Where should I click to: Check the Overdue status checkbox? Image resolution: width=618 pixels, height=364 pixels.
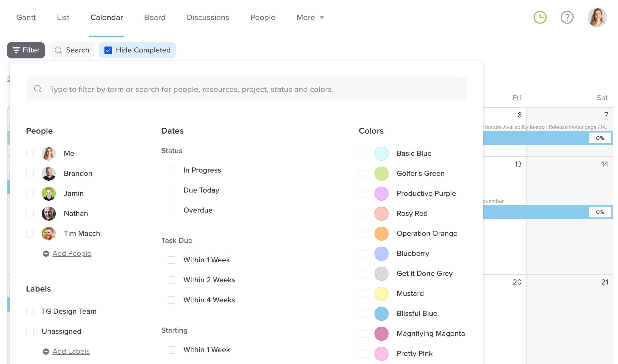[172, 210]
